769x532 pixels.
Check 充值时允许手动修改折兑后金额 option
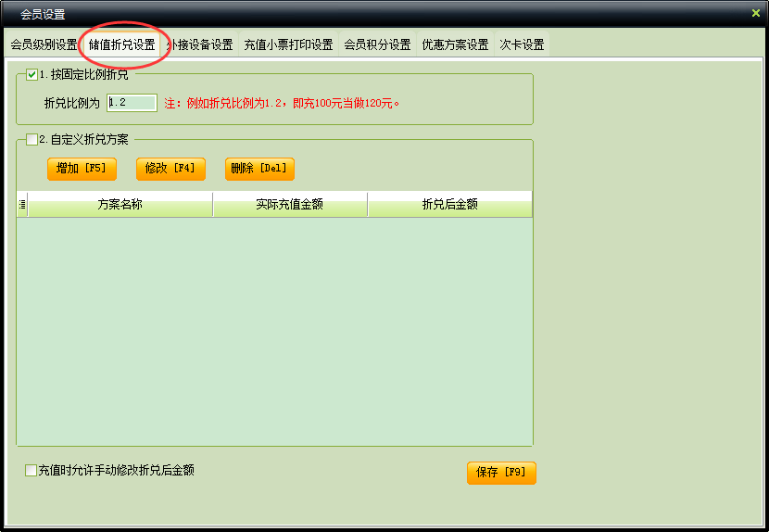[31, 470]
